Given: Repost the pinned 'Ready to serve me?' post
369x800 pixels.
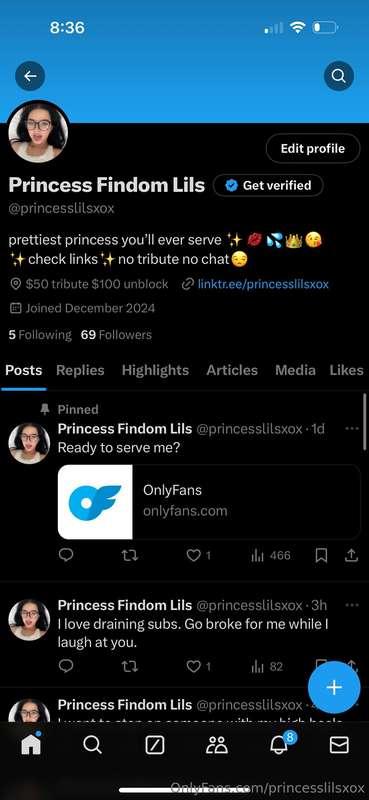Looking at the screenshot, I should (130, 555).
